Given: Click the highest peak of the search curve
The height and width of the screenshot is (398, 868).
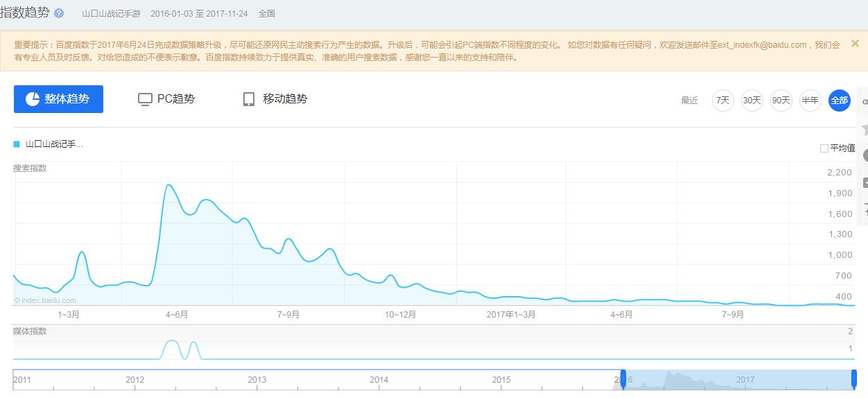Looking at the screenshot, I should click(169, 185).
